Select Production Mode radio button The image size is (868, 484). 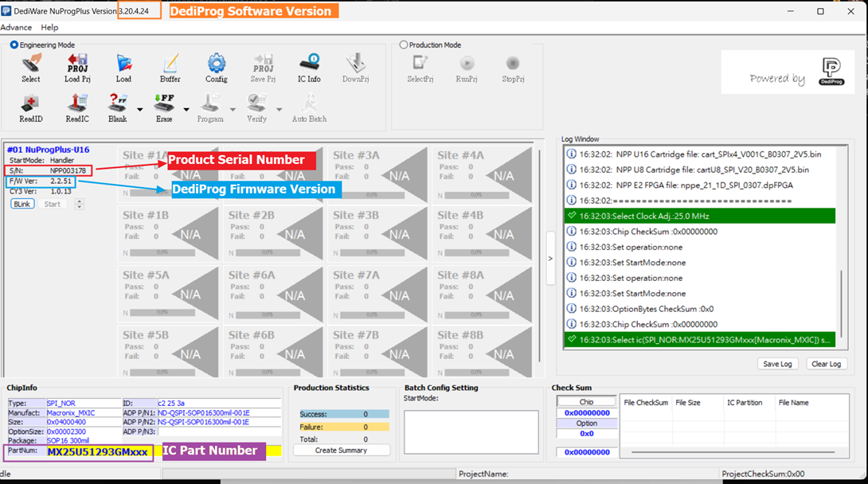(x=404, y=45)
